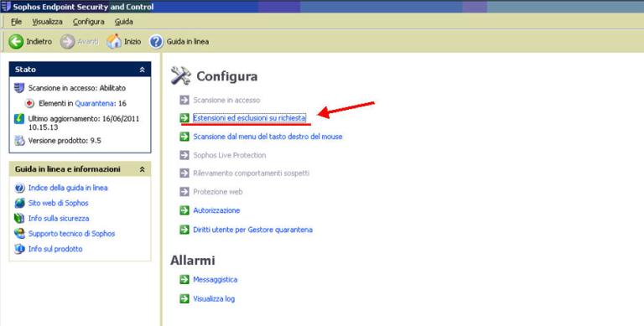Click green arrow icon beside Messaggistica

[184, 280]
